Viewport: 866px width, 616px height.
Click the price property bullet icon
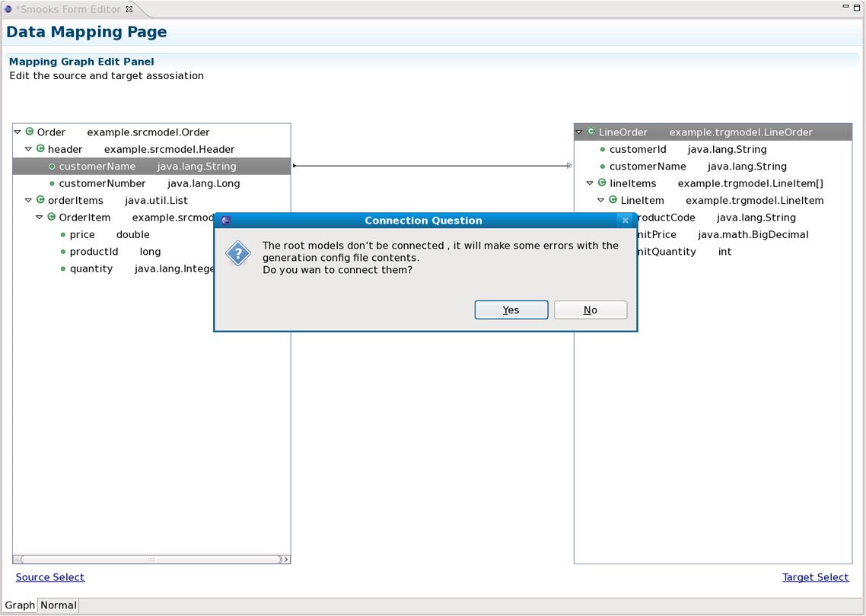63,234
